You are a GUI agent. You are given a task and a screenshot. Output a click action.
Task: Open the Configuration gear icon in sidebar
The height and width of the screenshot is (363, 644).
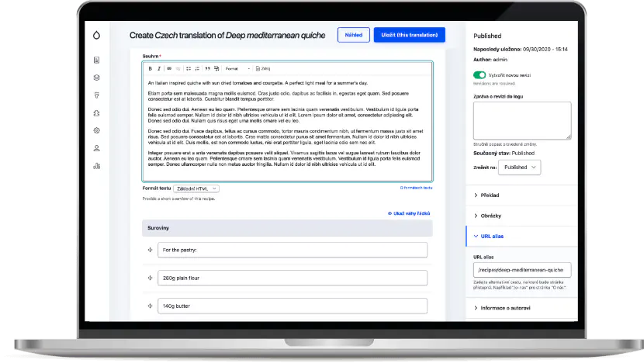(x=96, y=130)
